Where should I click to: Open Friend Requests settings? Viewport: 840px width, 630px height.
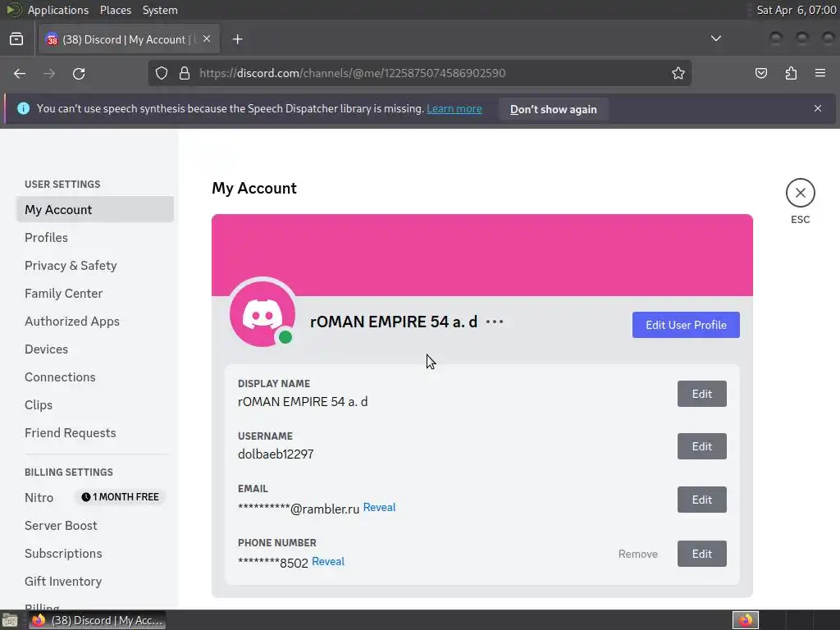(95, 432)
